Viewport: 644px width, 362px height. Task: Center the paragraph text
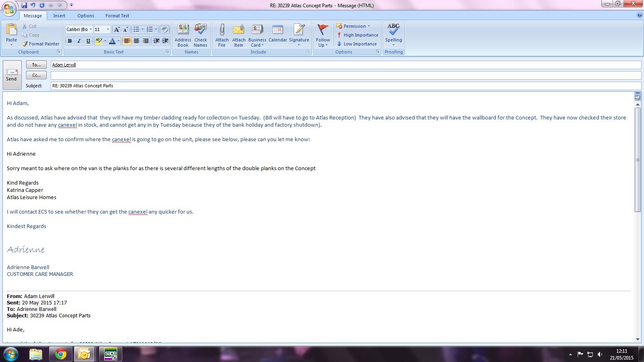coord(136,41)
